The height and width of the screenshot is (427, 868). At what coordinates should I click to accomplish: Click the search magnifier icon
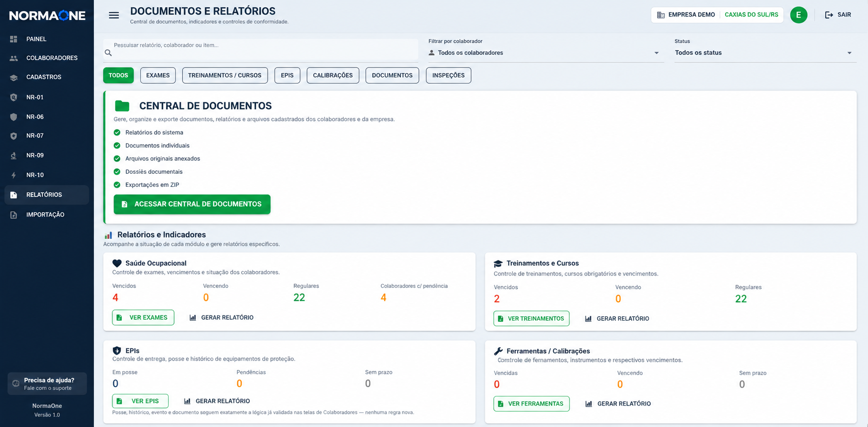click(108, 53)
